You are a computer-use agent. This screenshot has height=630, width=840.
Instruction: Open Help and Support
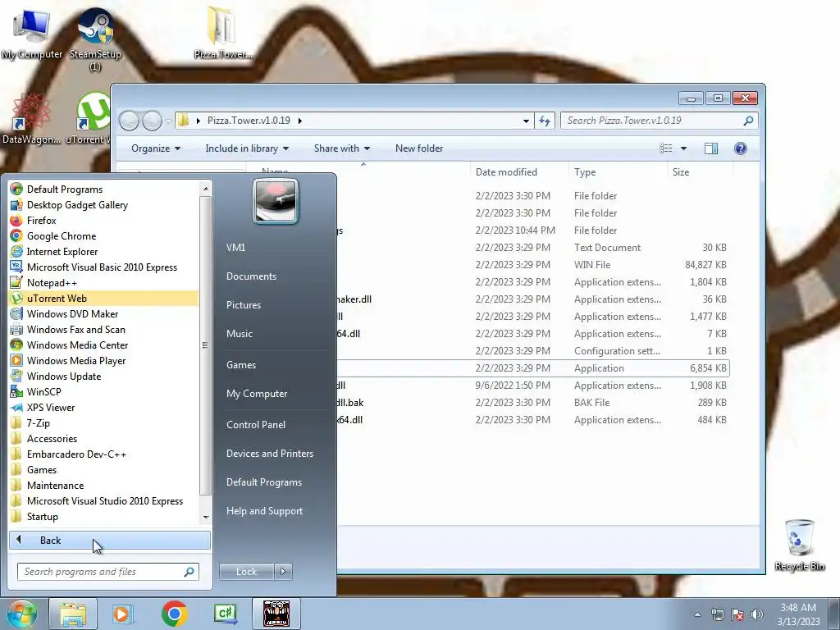pyautogui.click(x=265, y=510)
